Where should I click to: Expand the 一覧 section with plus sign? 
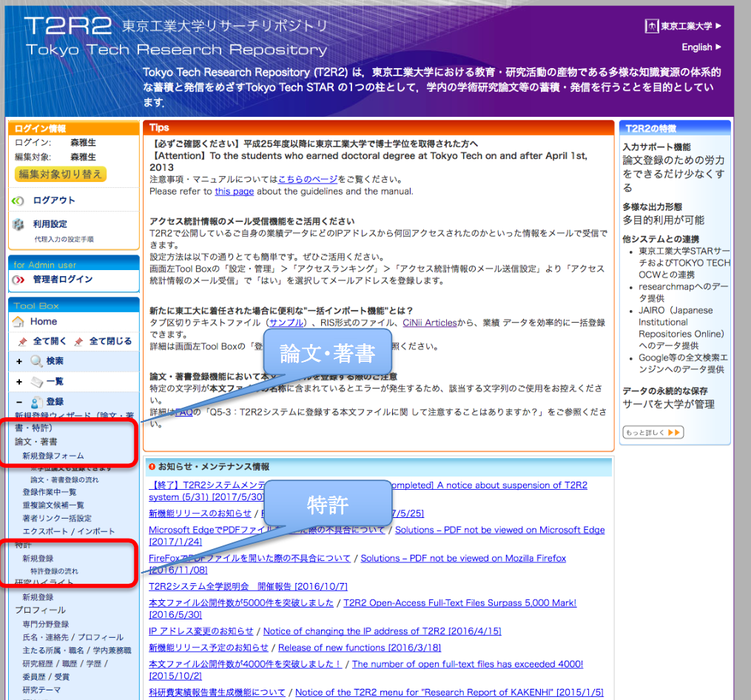coord(19,382)
